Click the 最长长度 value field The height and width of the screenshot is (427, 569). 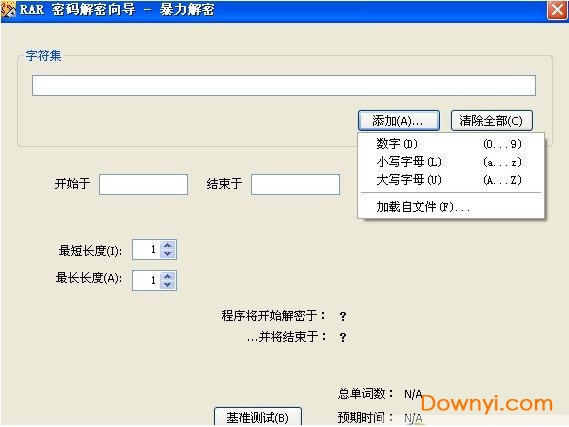coord(147,280)
